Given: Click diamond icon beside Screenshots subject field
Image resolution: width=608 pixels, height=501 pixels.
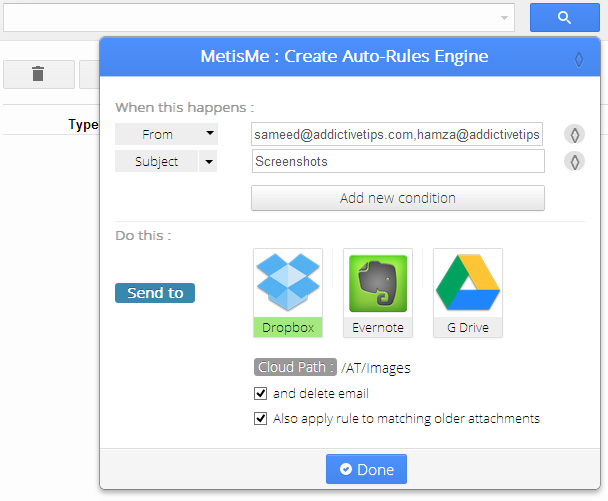Looking at the screenshot, I should click(x=574, y=162).
